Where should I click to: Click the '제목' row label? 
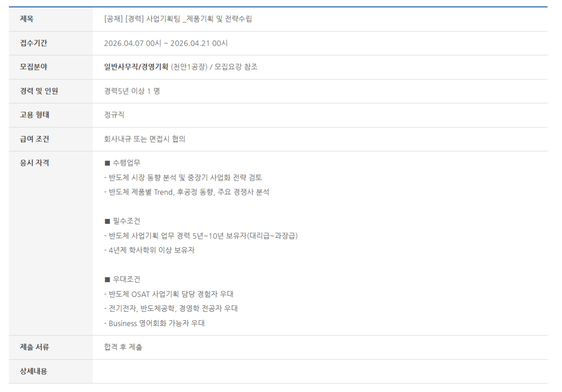(26, 19)
